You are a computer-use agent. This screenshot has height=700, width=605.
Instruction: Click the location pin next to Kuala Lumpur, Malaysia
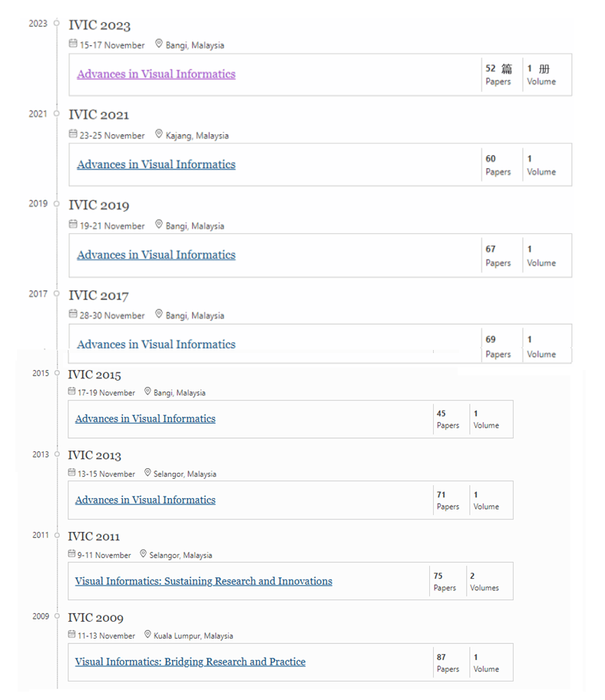(x=147, y=634)
